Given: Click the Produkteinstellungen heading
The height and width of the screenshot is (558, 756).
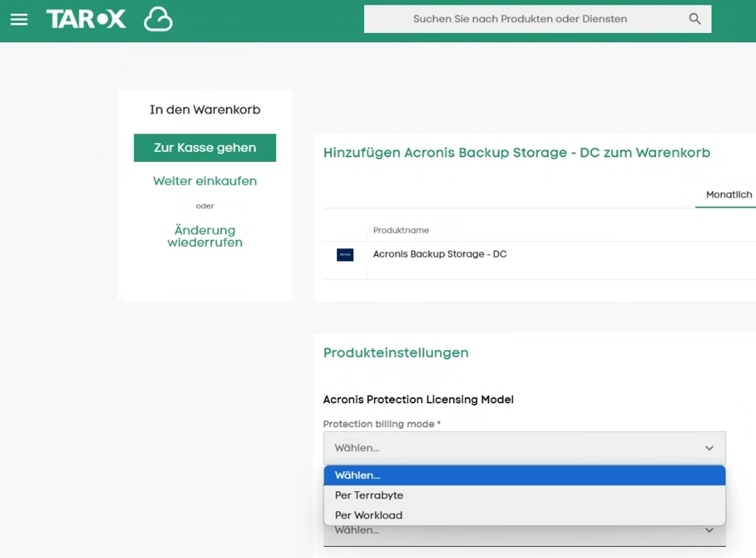Looking at the screenshot, I should point(396,353).
